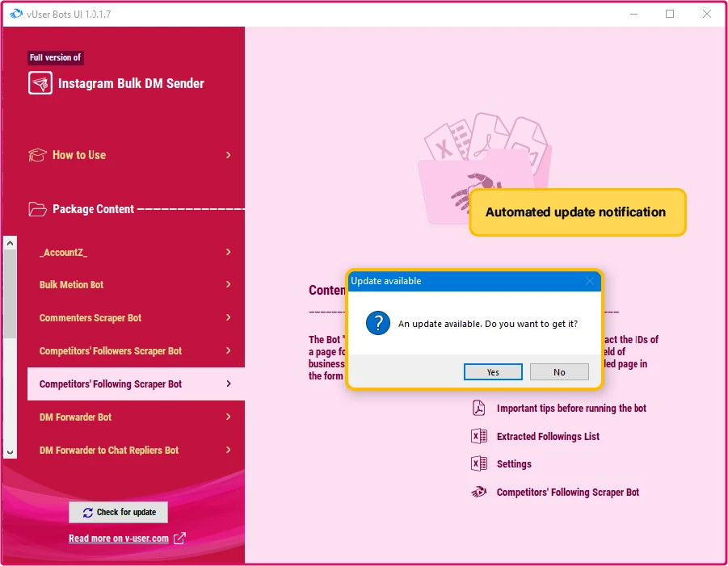Confirm the update with Yes
The width and height of the screenshot is (728, 566).
(x=493, y=372)
